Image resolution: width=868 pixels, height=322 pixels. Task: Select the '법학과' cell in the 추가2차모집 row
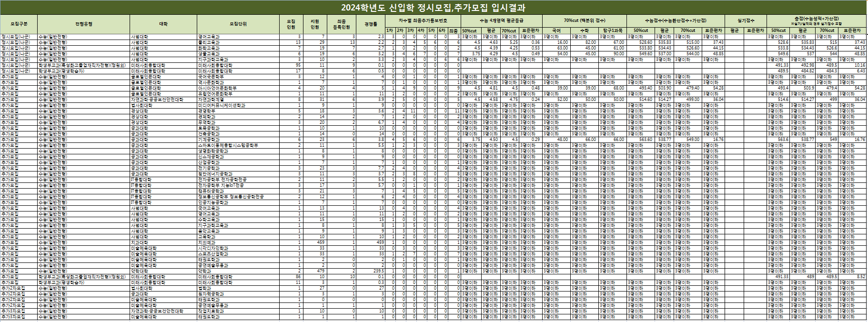[238, 288]
